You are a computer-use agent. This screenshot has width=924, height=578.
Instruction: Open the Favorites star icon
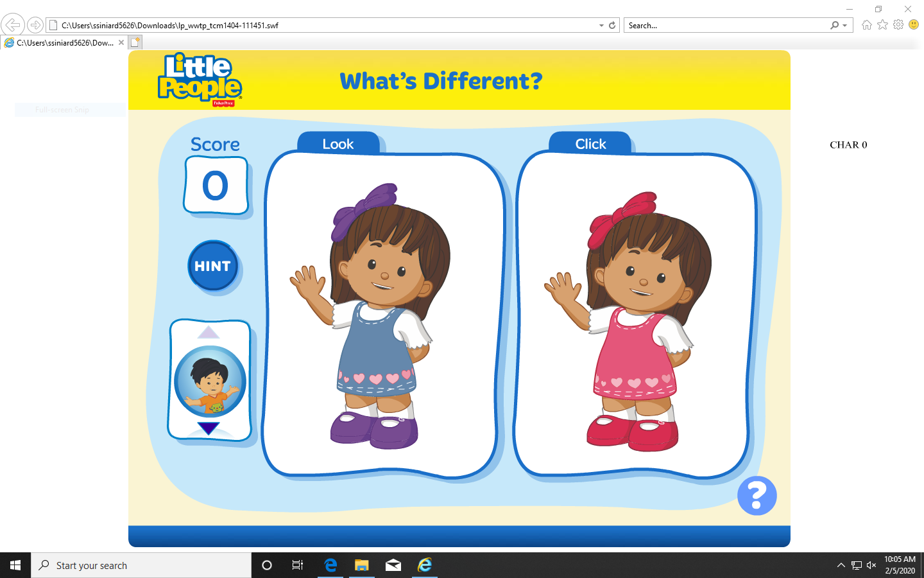pos(883,25)
